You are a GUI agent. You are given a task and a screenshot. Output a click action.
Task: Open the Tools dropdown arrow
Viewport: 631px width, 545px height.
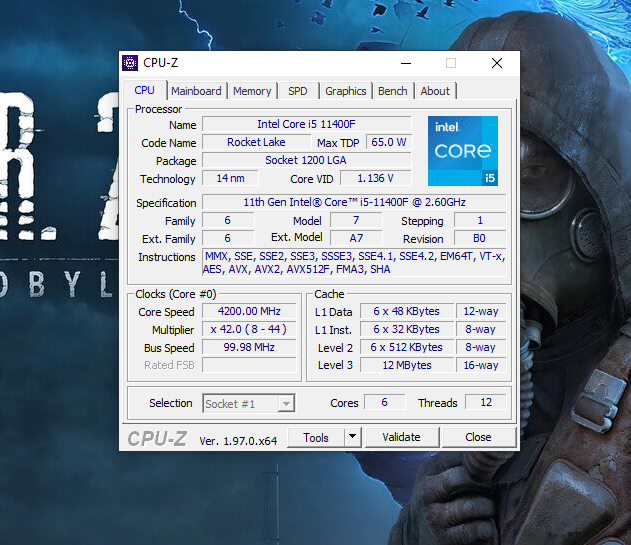point(351,437)
